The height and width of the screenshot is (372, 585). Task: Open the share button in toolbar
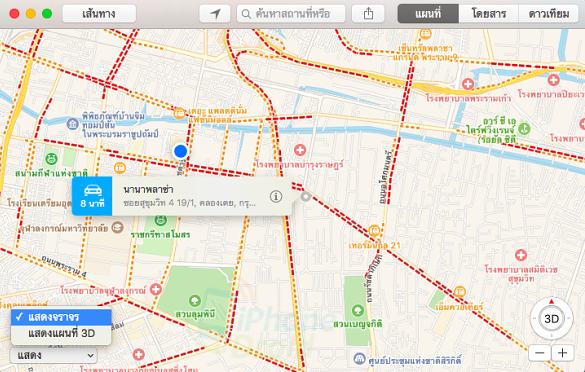click(x=368, y=14)
